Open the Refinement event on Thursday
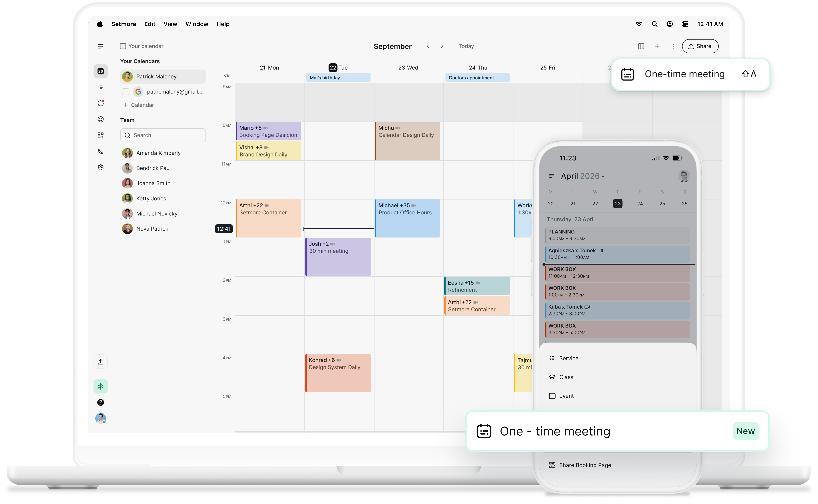This screenshot has height=504, width=818. click(x=477, y=286)
